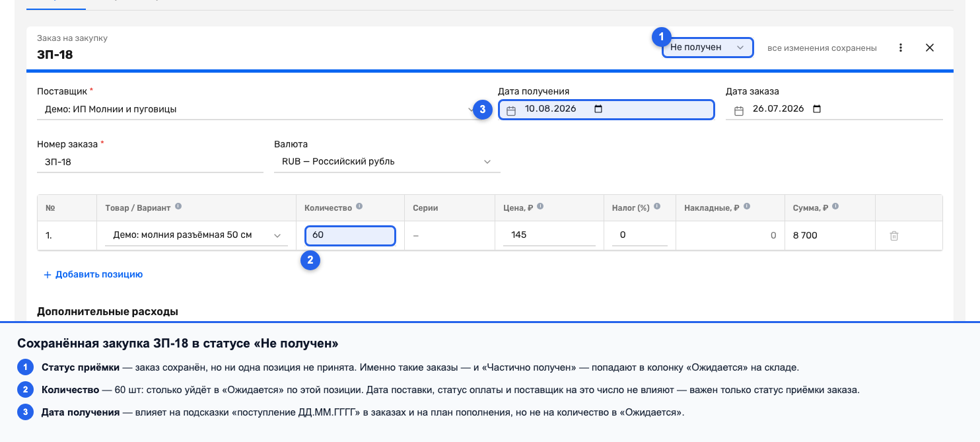Image resolution: width=980 pixels, height=442 pixels.
Task: Click the info icon next to Сумма, ₽
Action: 835,207
